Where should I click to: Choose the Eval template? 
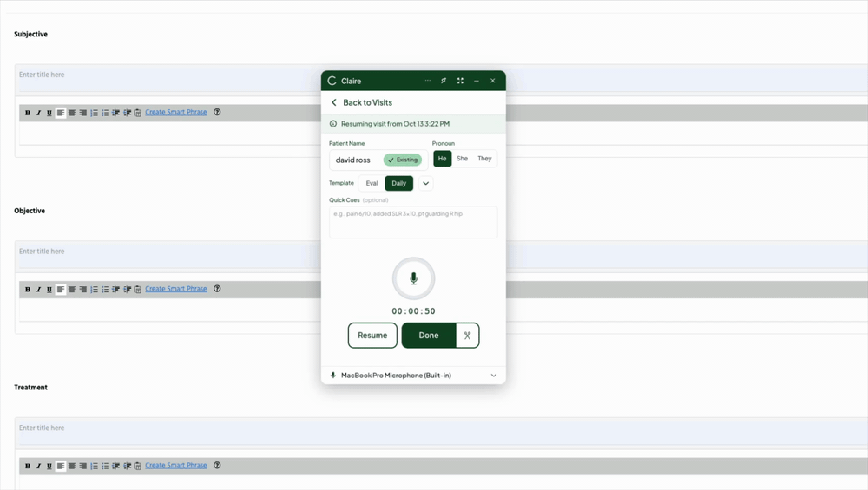tap(372, 183)
